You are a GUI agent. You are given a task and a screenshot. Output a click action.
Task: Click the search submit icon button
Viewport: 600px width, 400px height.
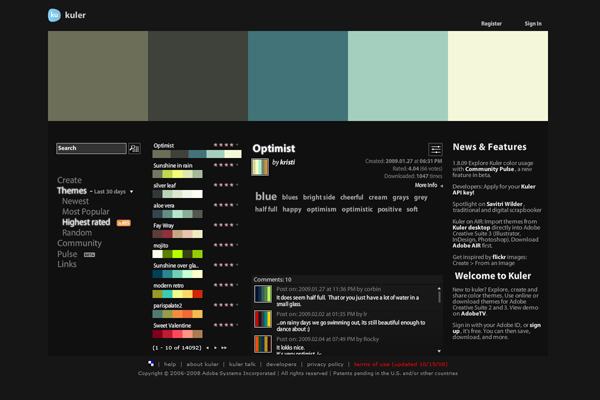135,148
